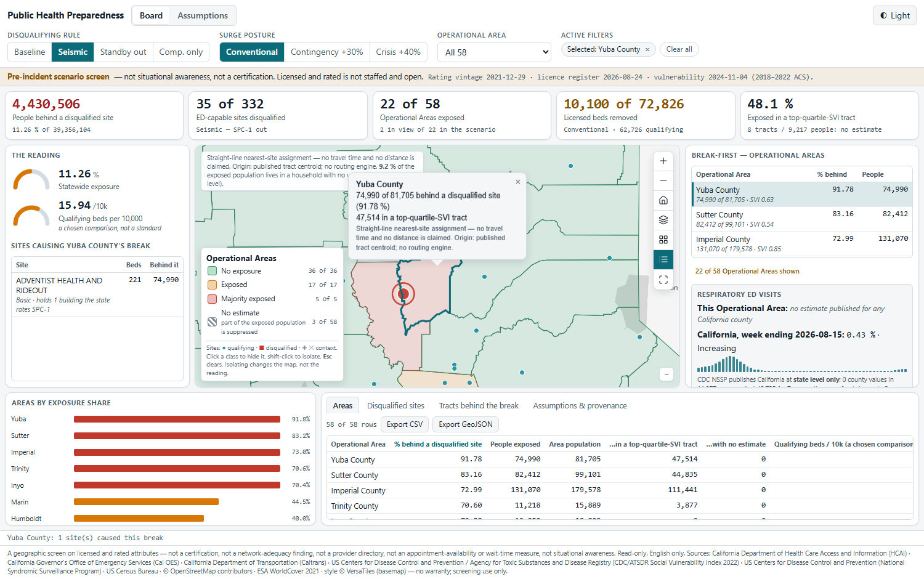This screenshot has width=924, height=579.
Task: Select Imperial County in break-first list
Action: point(801,243)
